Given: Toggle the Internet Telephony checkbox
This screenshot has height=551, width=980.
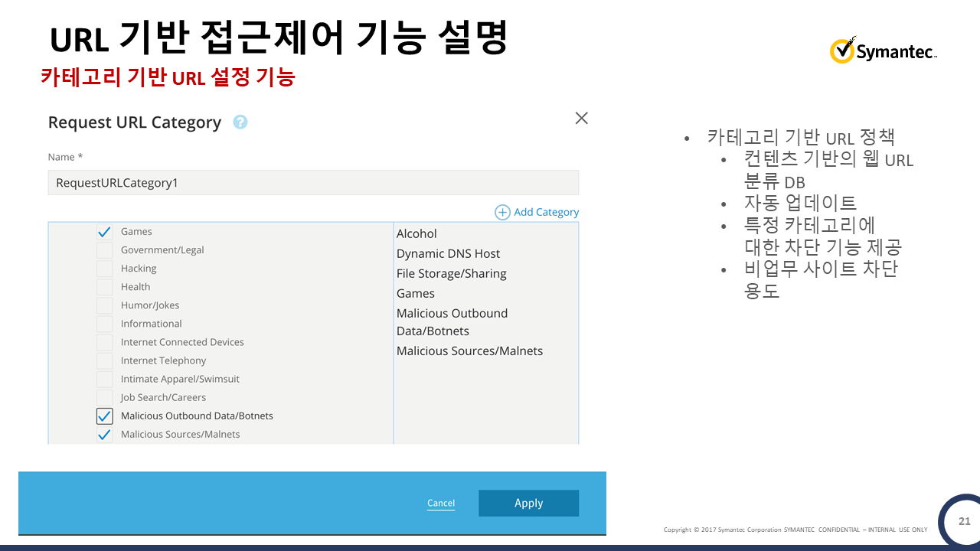Looking at the screenshot, I should 105,360.
